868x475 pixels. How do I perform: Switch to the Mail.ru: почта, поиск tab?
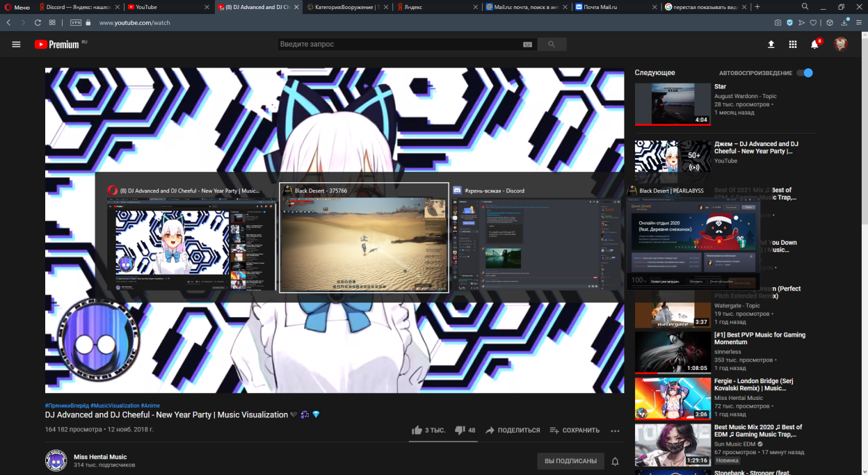click(x=527, y=7)
